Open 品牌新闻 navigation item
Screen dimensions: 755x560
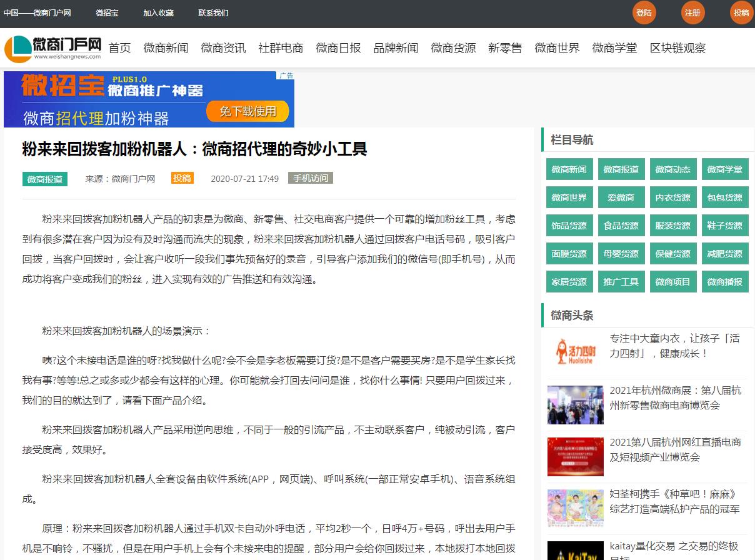pyautogui.click(x=396, y=48)
